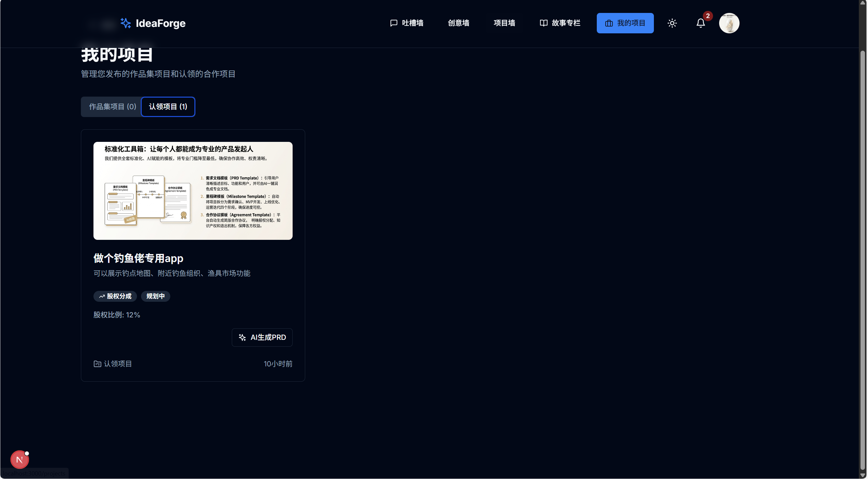The width and height of the screenshot is (868, 479).
Task: Open the notifications bell icon
Action: [x=700, y=23]
